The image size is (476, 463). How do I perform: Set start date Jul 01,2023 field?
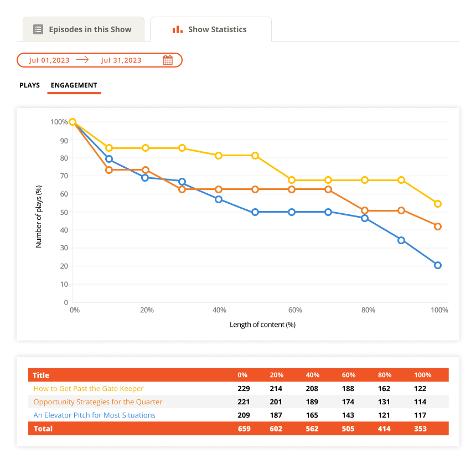point(48,60)
